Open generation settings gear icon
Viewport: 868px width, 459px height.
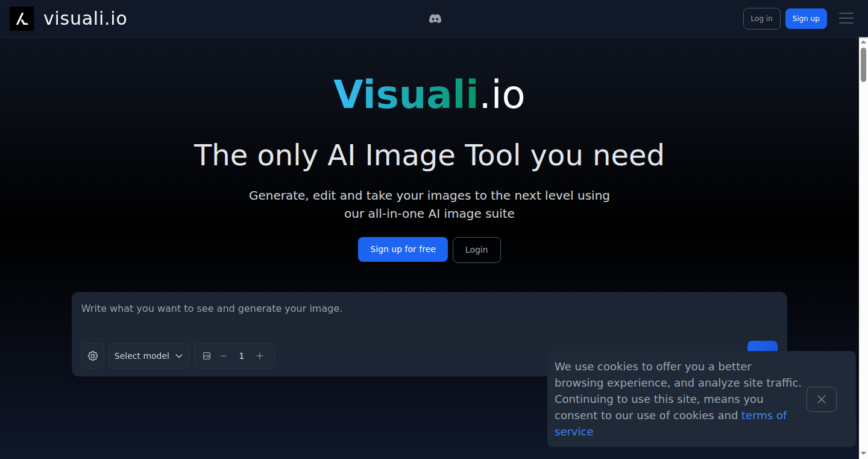93,356
